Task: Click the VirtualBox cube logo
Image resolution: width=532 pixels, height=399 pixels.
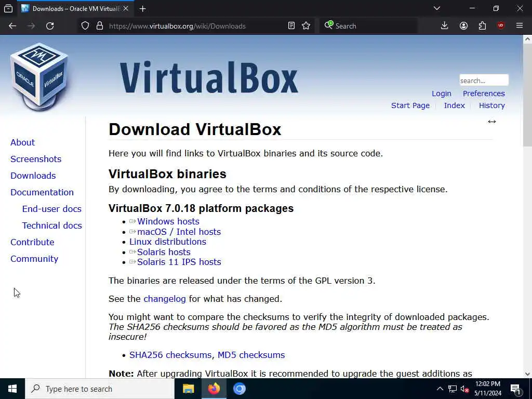Action: click(39, 77)
